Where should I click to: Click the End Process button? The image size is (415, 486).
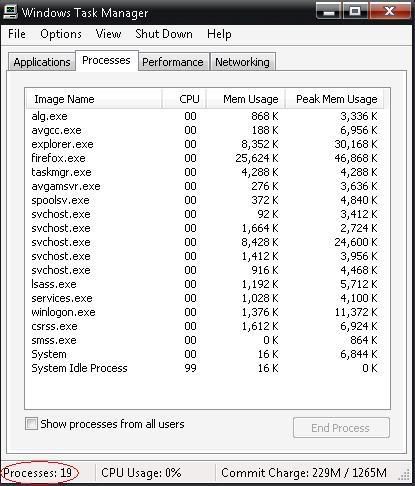pos(341,428)
